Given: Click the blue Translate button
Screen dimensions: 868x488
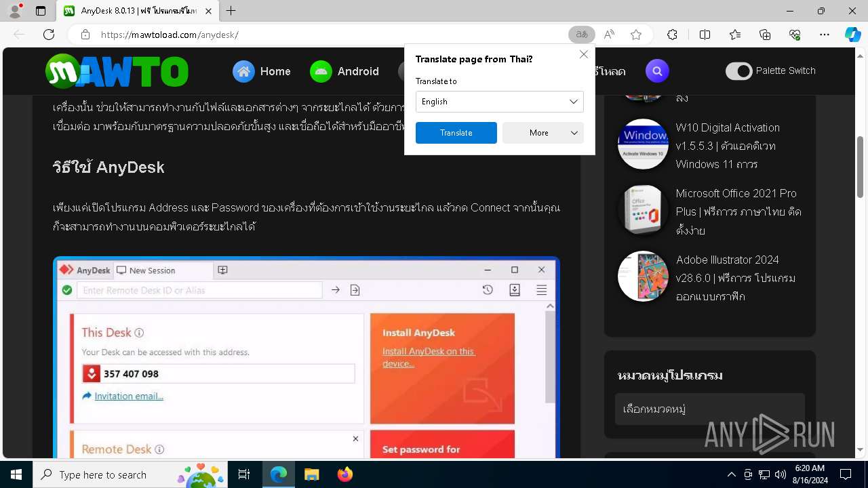Looking at the screenshot, I should coord(456,133).
